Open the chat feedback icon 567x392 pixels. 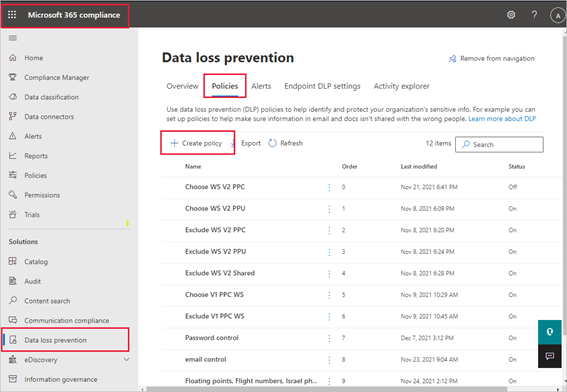[x=550, y=356]
